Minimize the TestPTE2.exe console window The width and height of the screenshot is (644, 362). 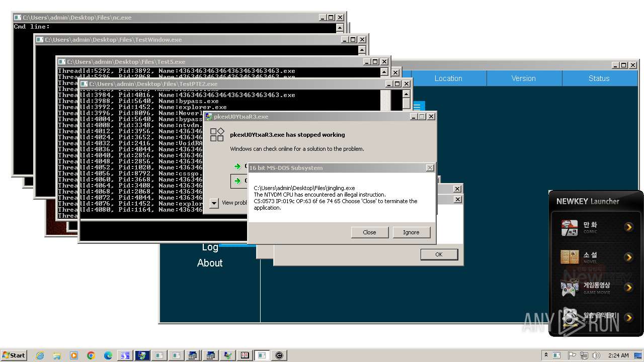[x=389, y=84]
